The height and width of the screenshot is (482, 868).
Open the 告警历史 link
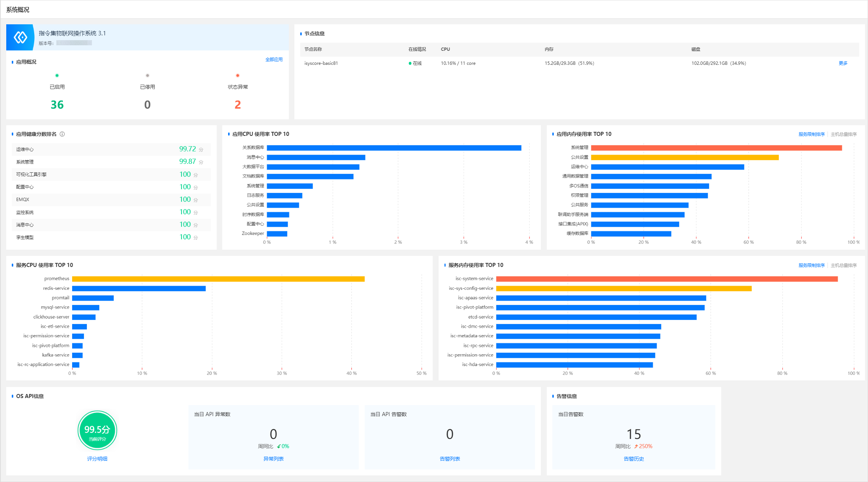tap(634, 459)
